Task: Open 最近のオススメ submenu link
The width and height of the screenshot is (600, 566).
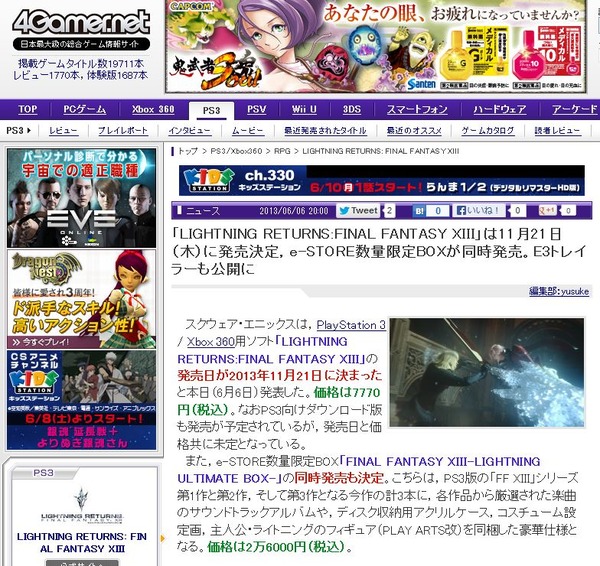Action: (414, 131)
